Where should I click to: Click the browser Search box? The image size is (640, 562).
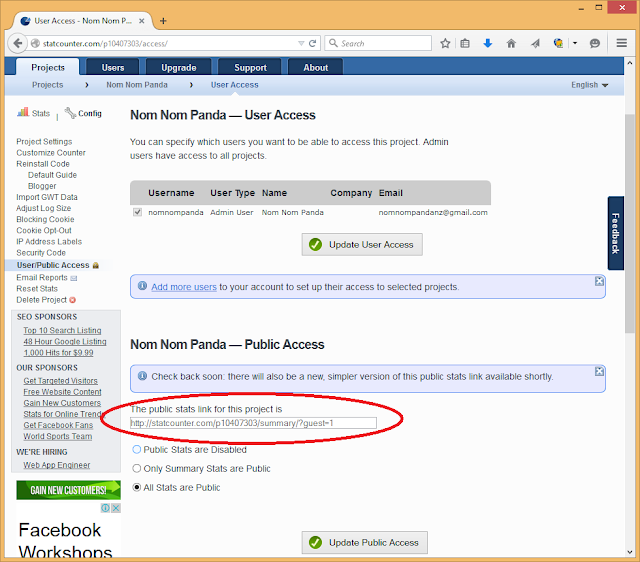click(378, 43)
